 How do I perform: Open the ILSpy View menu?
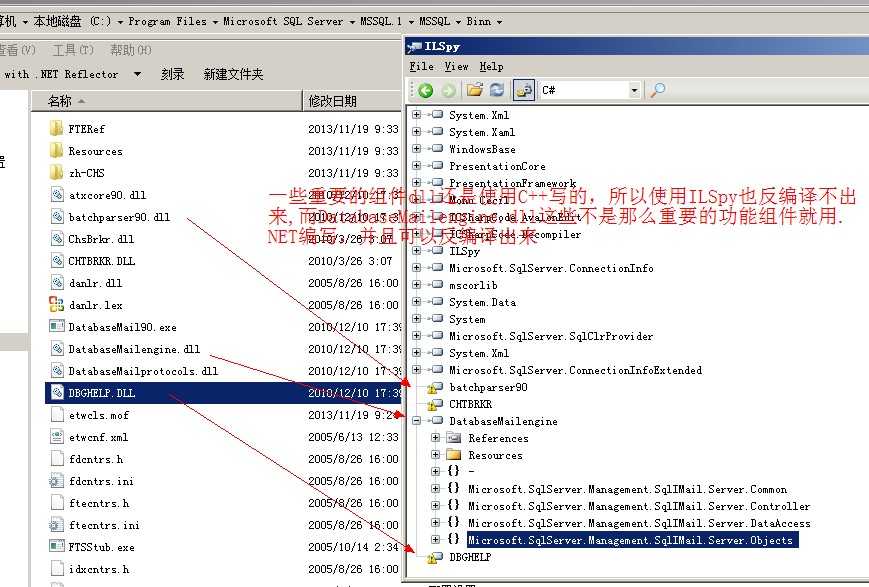pyautogui.click(x=456, y=67)
